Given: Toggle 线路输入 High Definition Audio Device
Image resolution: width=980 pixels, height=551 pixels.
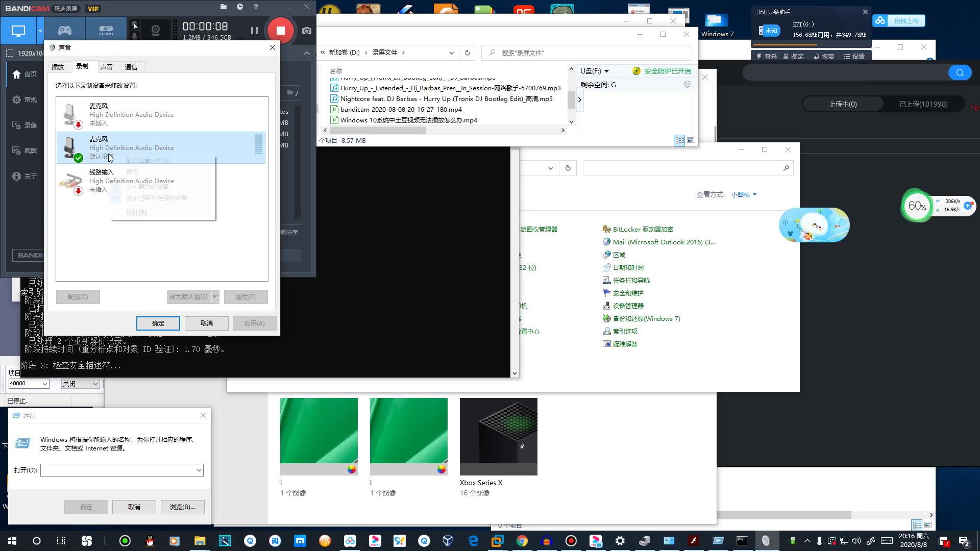Looking at the screenshot, I should 161,181.
